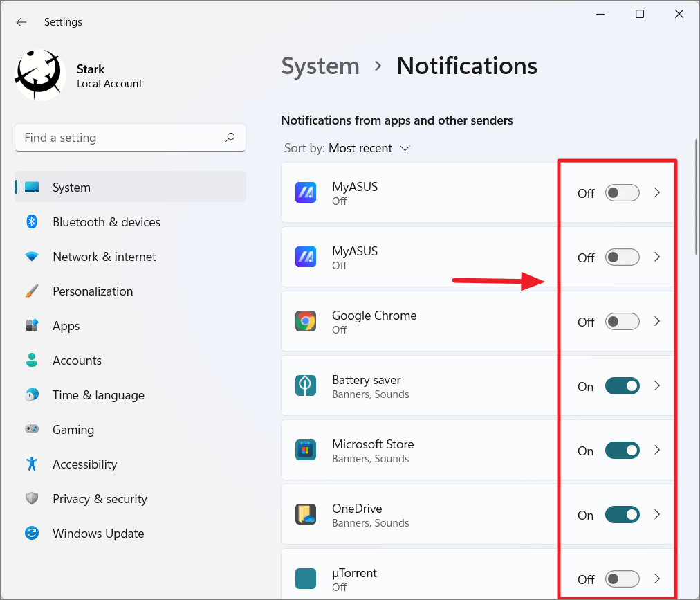Click the Accessibility person icon
The width and height of the screenshot is (700, 600).
32,464
